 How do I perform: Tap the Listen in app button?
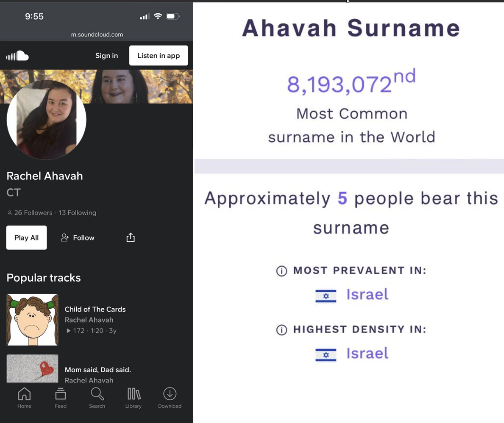point(159,55)
